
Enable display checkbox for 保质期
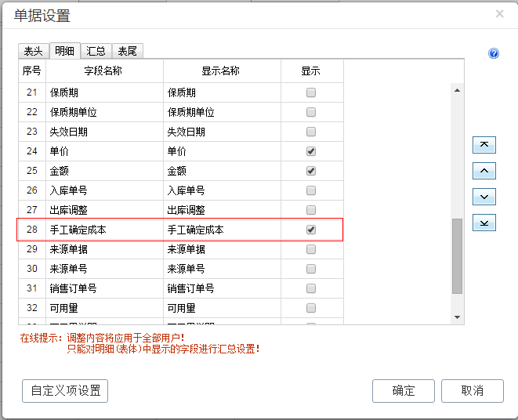[x=311, y=92]
